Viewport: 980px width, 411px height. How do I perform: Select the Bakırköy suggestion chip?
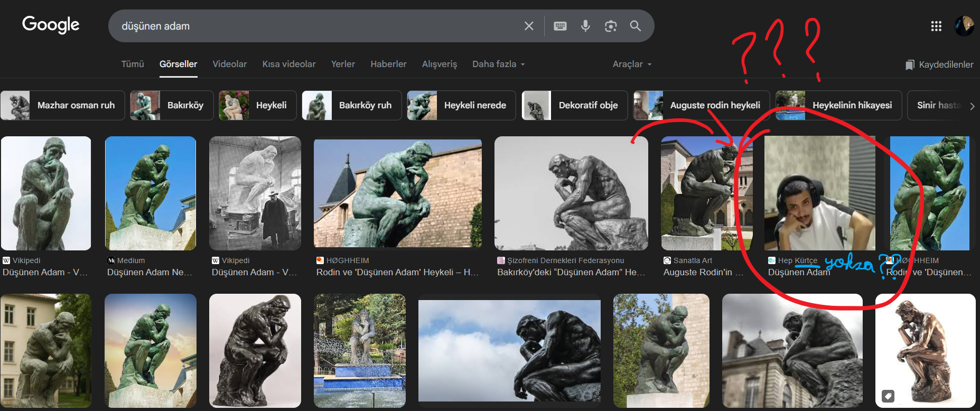point(172,105)
